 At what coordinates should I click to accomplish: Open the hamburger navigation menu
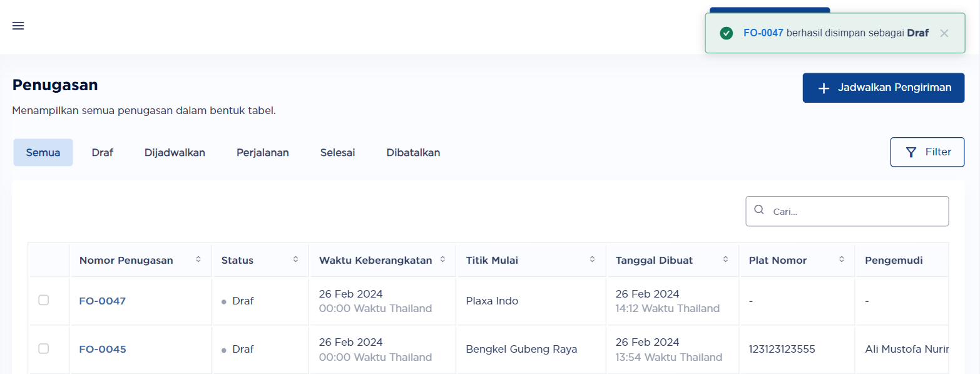point(18,26)
